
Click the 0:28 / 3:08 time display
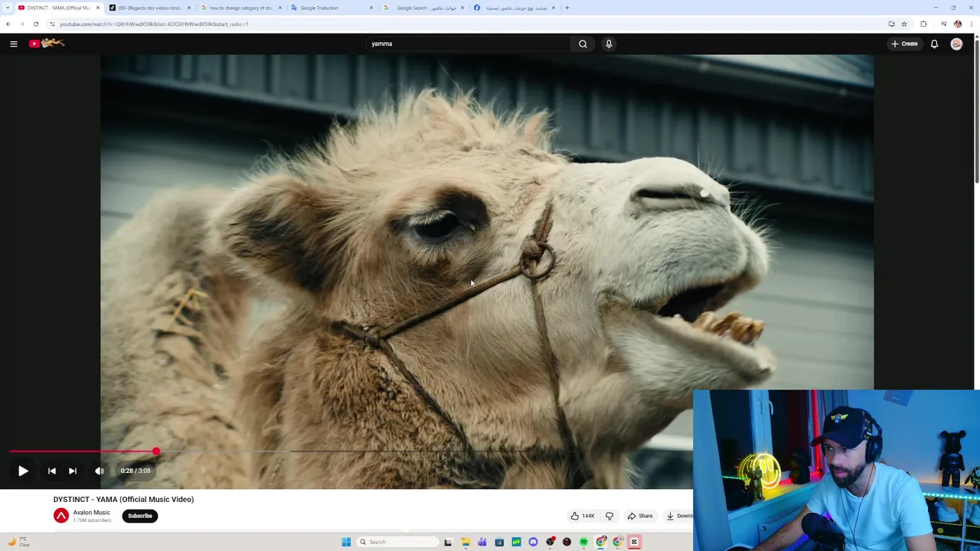pos(136,471)
